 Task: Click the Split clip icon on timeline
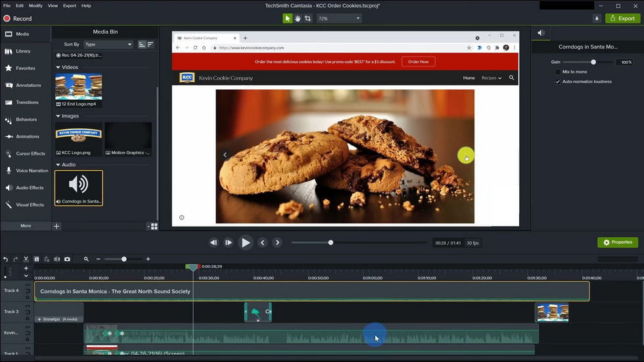[57, 260]
